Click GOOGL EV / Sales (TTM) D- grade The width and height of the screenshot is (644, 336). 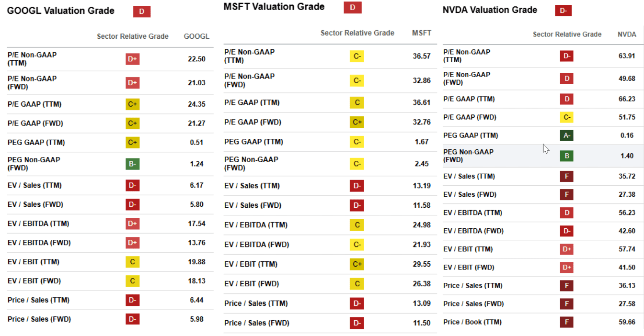coord(133,185)
